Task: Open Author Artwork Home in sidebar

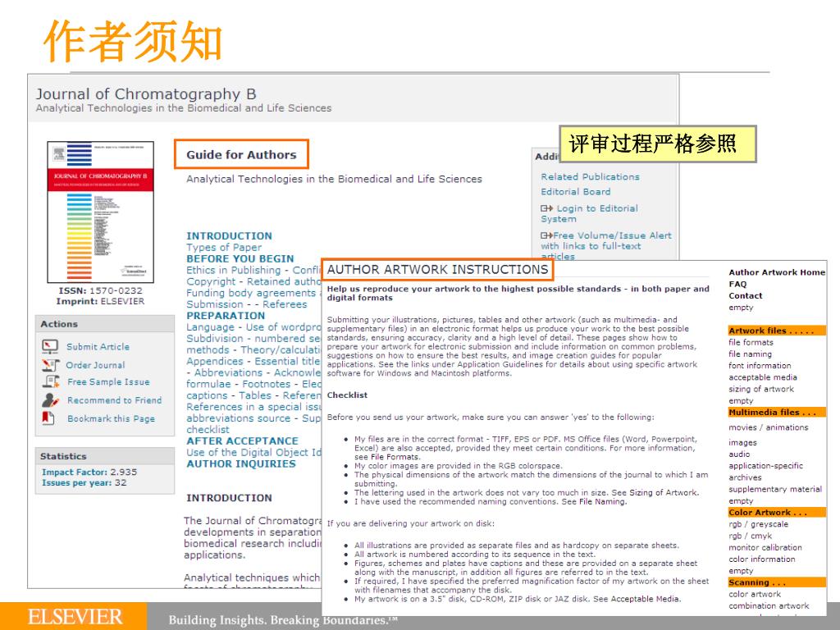Action: [777, 272]
